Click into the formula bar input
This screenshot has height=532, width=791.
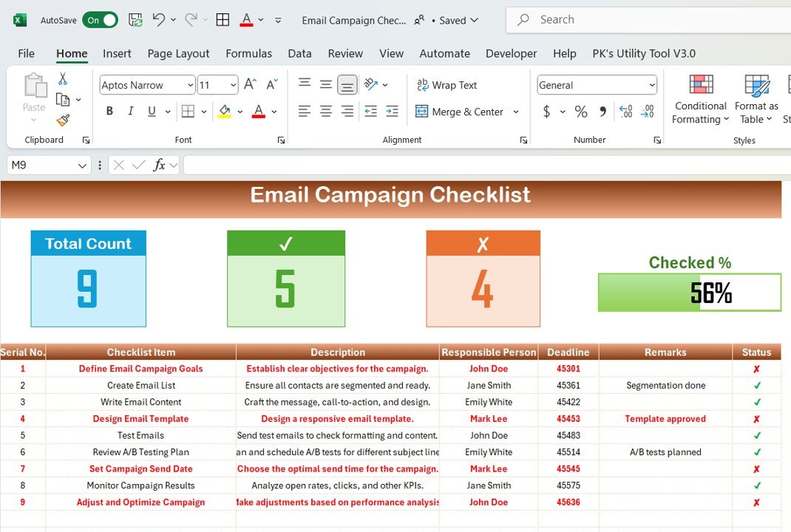(x=487, y=165)
